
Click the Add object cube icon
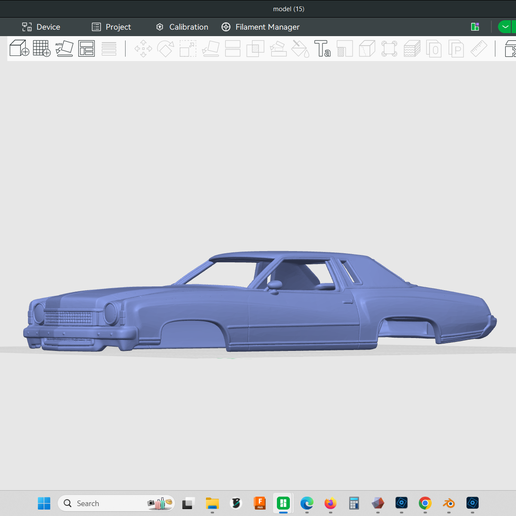click(x=19, y=48)
